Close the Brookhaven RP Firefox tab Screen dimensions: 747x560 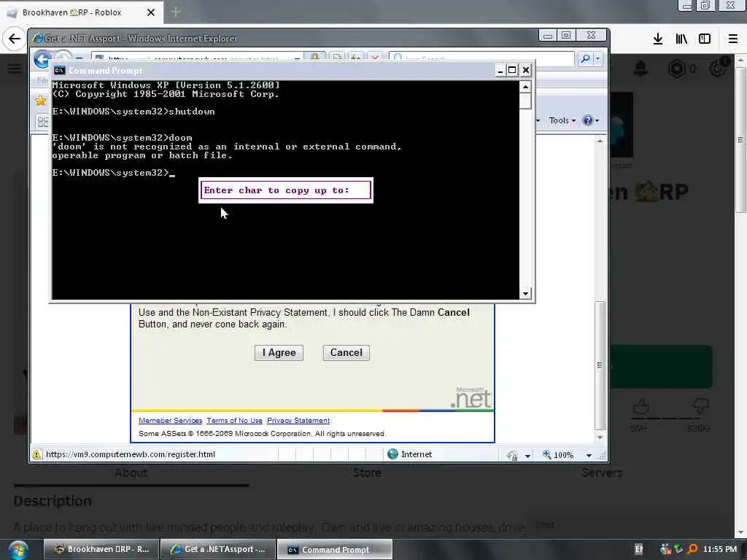(x=151, y=12)
